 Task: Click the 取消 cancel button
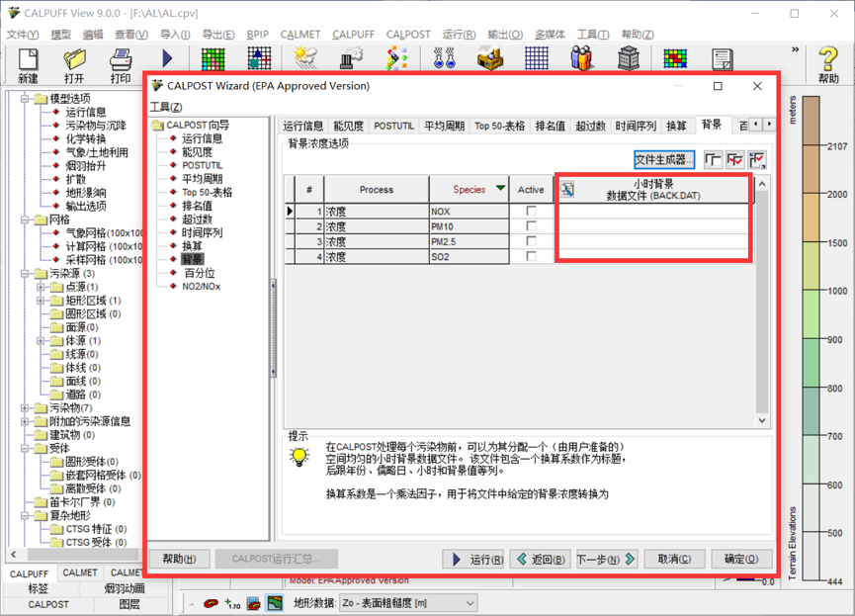click(674, 560)
